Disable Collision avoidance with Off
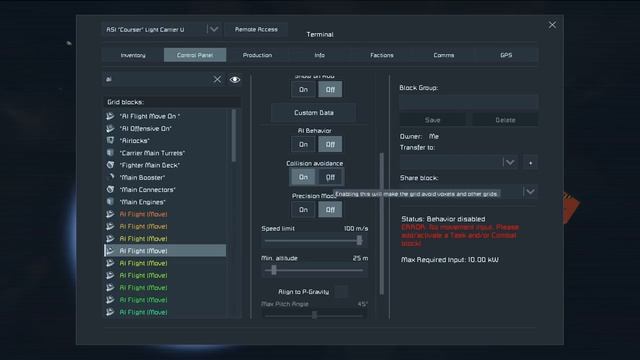Image resolution: width=640 pixels, height=360 pixels. tap(330, 177)
